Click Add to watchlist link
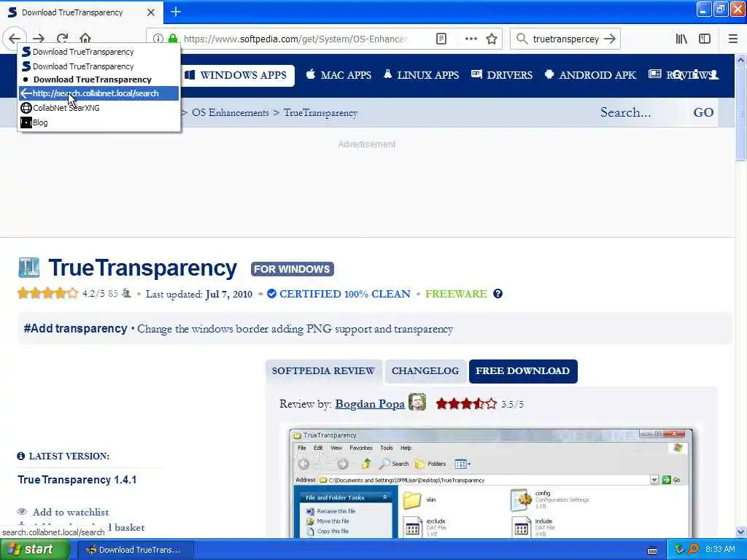Viewport: 747px width, 560px height. 71,512
